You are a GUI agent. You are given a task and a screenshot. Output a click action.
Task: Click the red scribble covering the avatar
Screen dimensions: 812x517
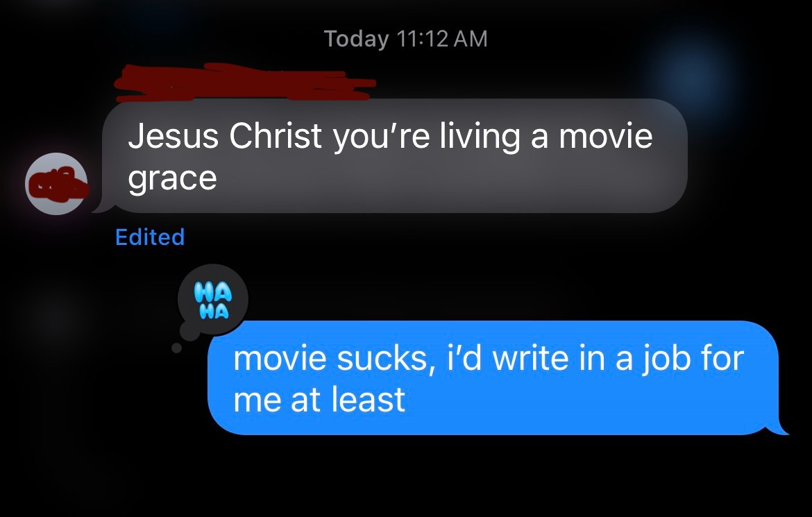click(57, 185)
